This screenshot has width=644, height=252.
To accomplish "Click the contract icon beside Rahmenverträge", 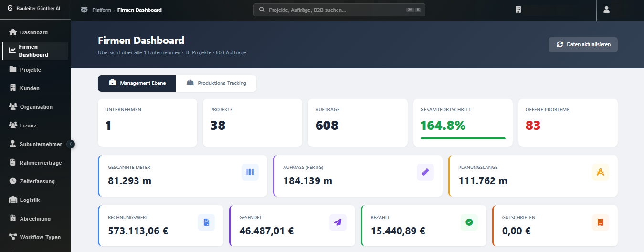I will pos(13,163).
